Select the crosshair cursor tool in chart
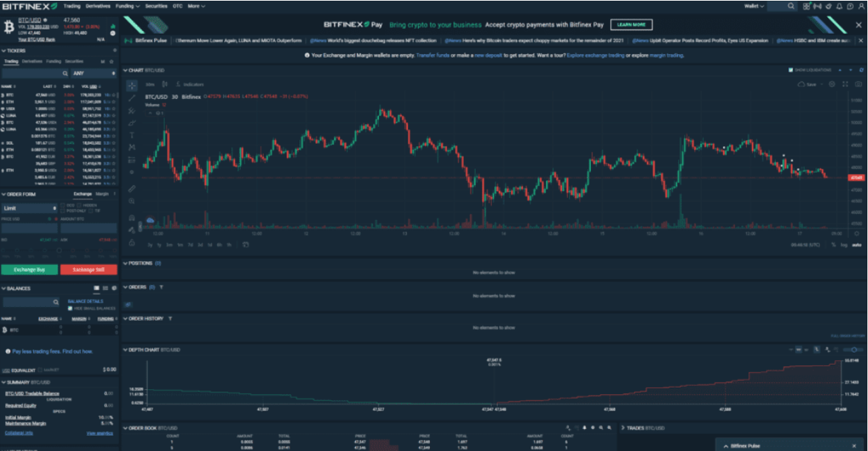The width and height of the screenshot is (868, 451). [x=131, y=85]
